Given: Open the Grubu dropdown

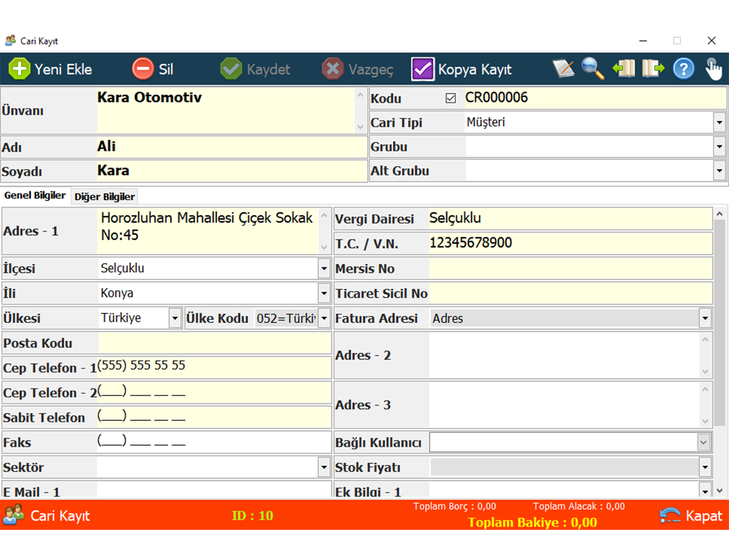Looking at the screenshot, I should coord(719,147).
